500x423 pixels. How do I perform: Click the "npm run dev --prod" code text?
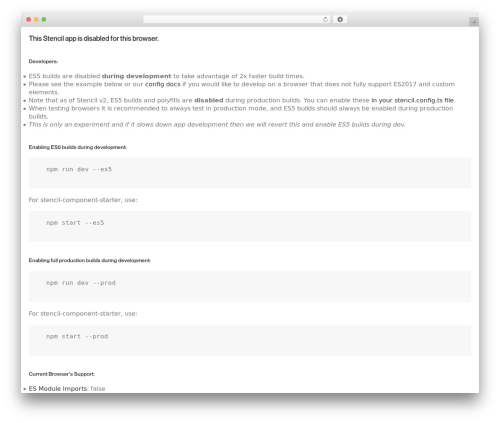81,283
